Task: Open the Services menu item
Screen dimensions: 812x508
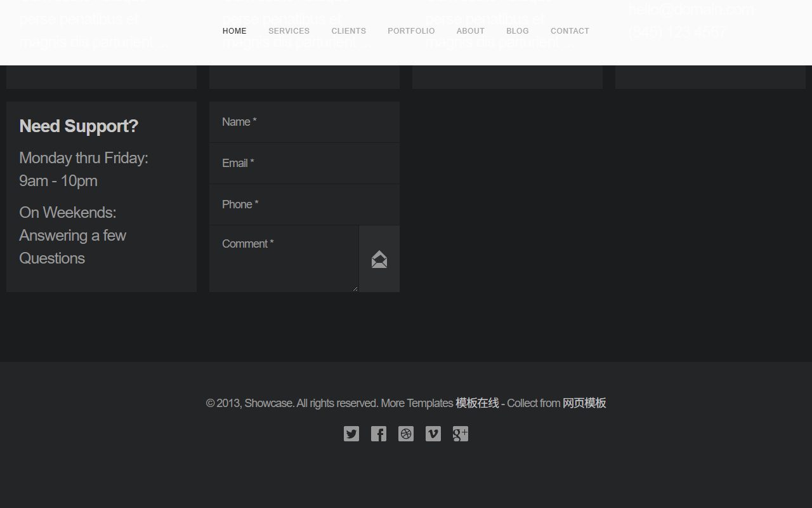Action: click(289, 30)
